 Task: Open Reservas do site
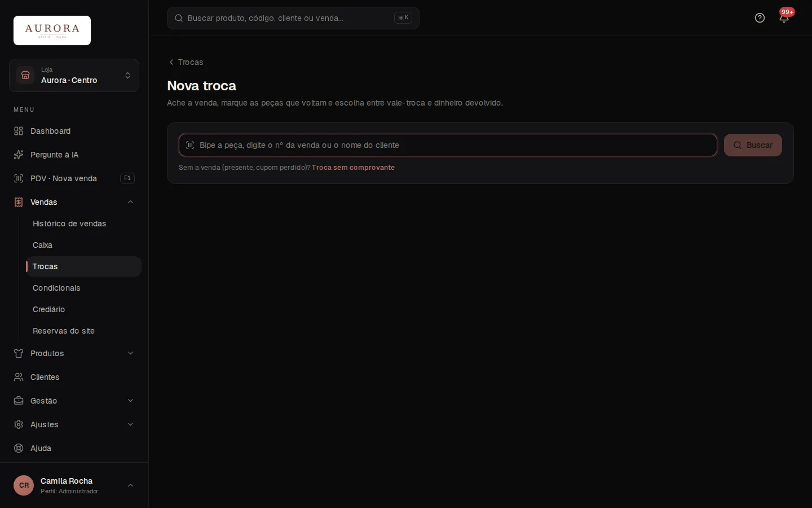point(83,331)
